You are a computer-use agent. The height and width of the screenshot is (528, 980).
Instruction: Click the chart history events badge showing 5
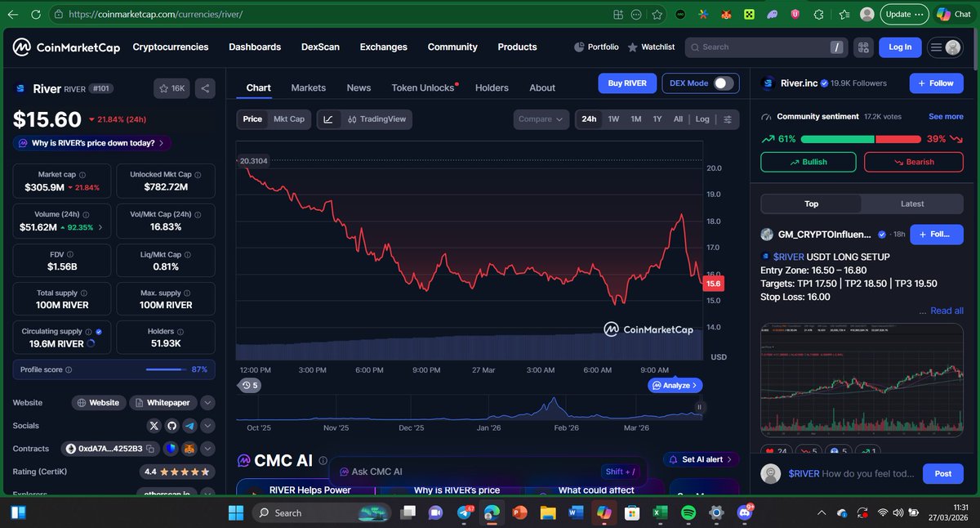(x=250, y=385)
